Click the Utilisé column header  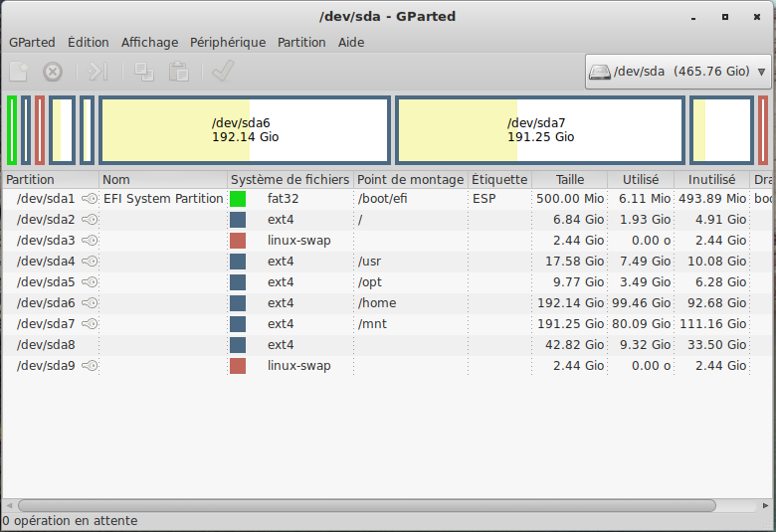point(641,180)
